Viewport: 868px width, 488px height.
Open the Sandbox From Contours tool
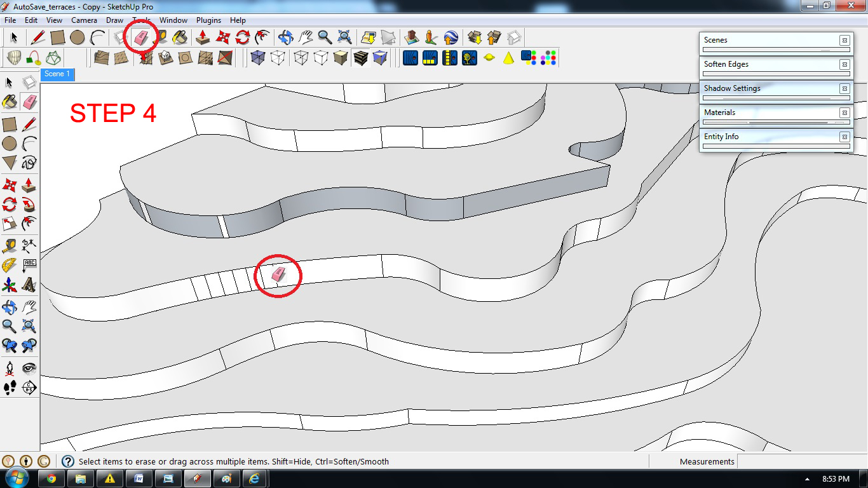coord(102,57)
